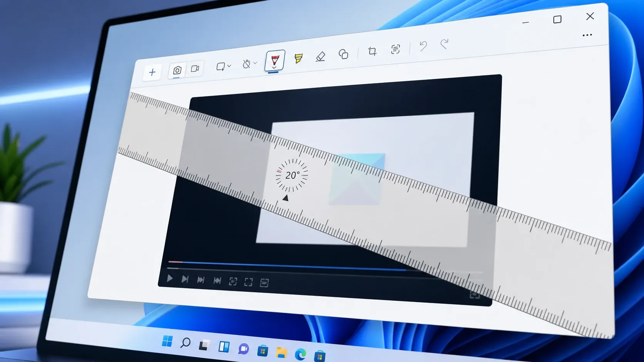Select the red Ballpoint pen tool
This screenshot has height=362, width=644.
pyautogui.click(x=275, y=60)
